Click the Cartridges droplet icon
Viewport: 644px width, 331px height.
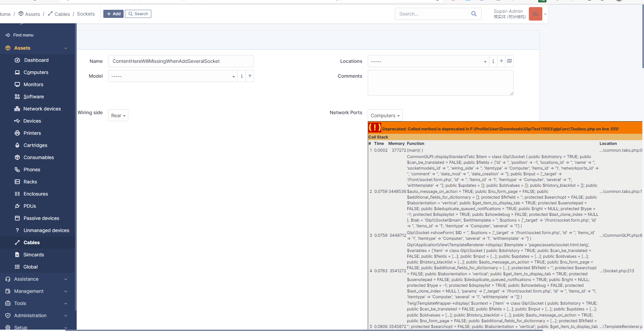(x=17, y=145)
